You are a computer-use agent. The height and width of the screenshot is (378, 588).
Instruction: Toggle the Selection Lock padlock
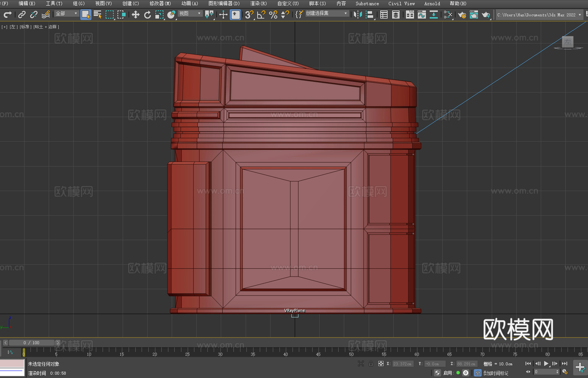pyautogui.click(x=371, y=364)
